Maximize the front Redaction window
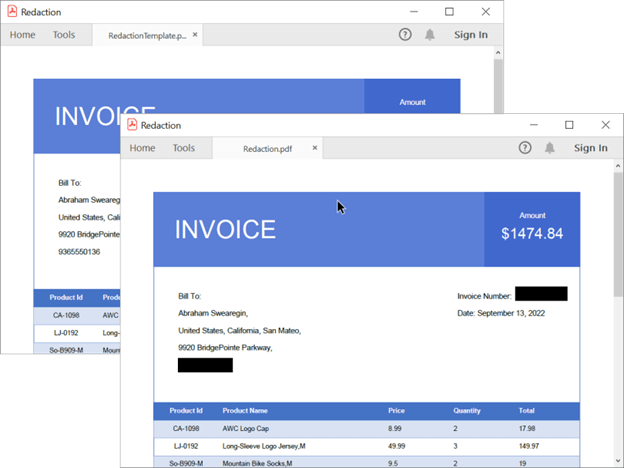This screenshot has height=468, width=624. coord(569,125)
